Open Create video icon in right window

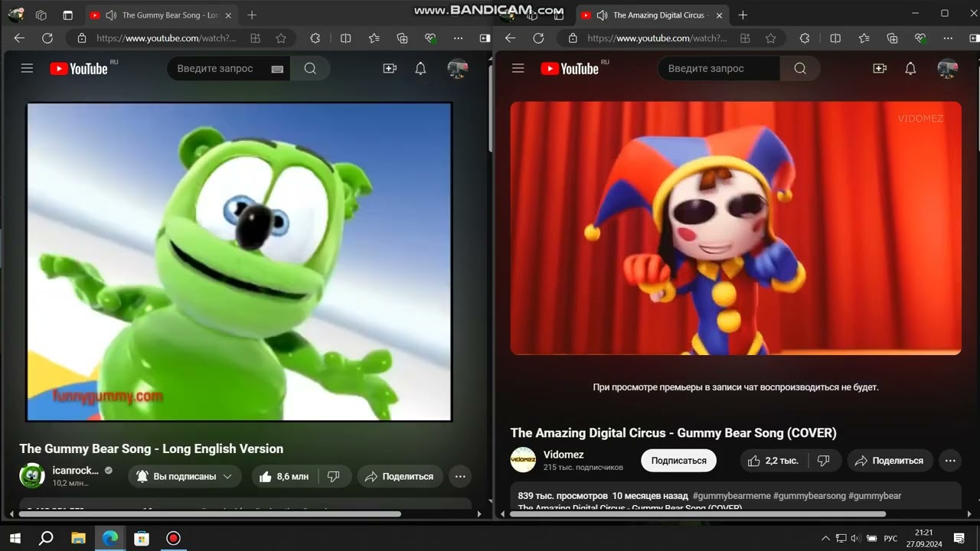click(880, 68)
